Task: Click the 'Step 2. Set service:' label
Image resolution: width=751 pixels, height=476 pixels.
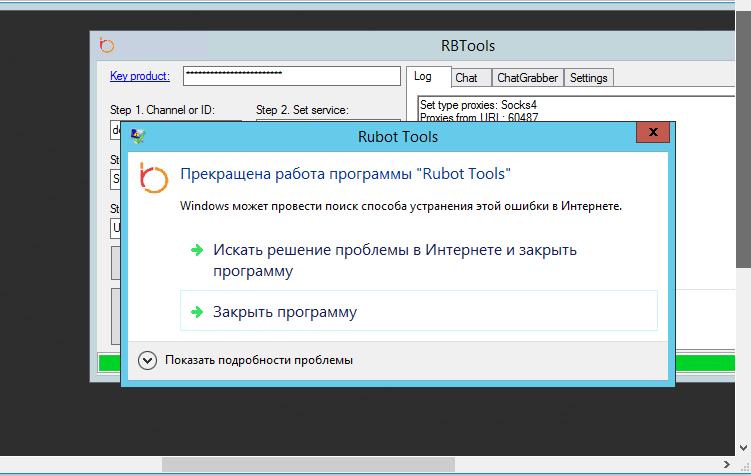Action: point(302,110)
